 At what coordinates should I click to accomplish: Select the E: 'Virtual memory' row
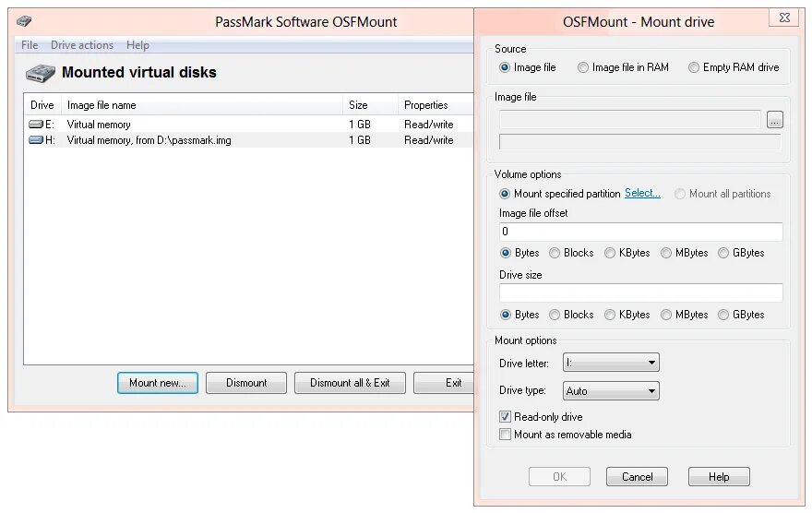coord(248,125)
